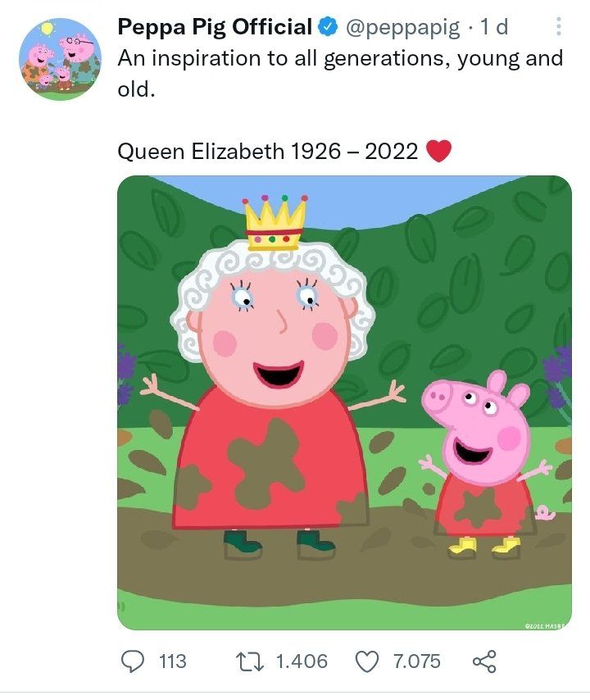The width and height of the screenshot is (590, 700).
Task: Click the @peppapig handle
Action: point(402,28)
